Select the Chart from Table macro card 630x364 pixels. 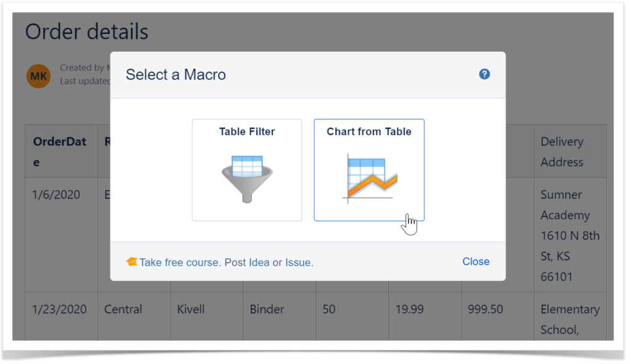click(x=369, y=169)
